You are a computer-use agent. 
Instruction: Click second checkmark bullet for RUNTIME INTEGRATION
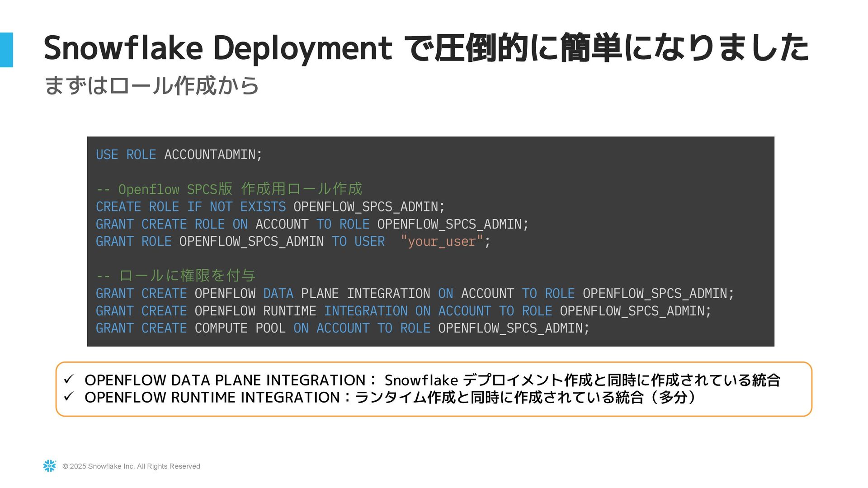[x=69, y=397]
